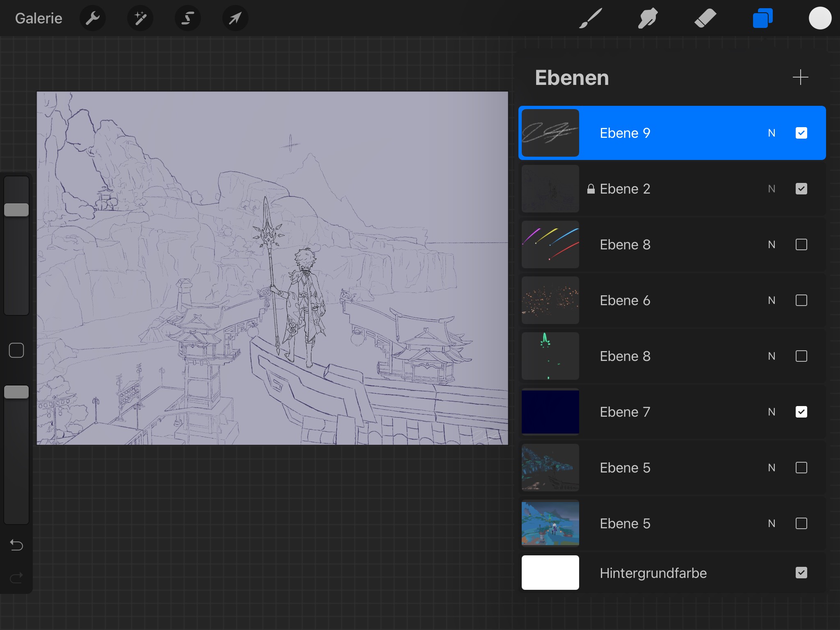This screenshot has width=840, height=630.
Task: Tap the lock icon on Ebene 2
Action: point(591,189)
